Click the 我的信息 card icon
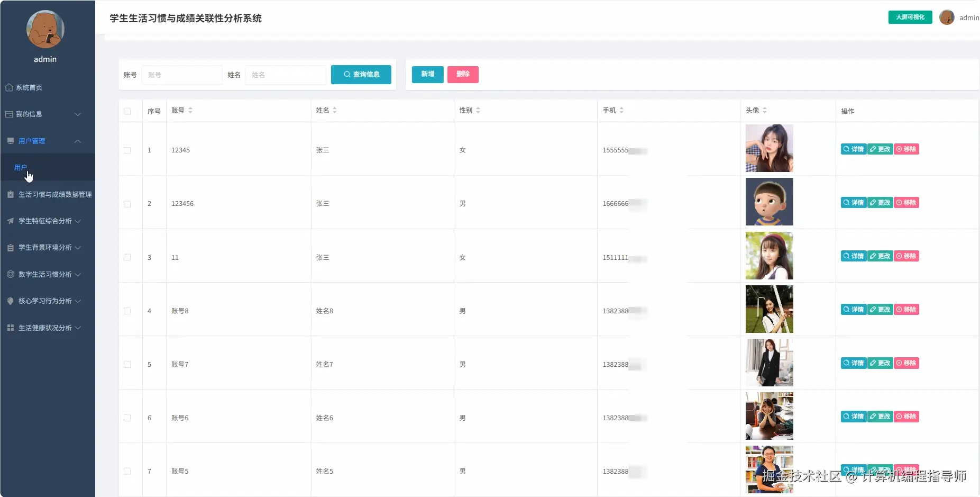Viewport: 980px width, 497px height. [x=9, y=114]
